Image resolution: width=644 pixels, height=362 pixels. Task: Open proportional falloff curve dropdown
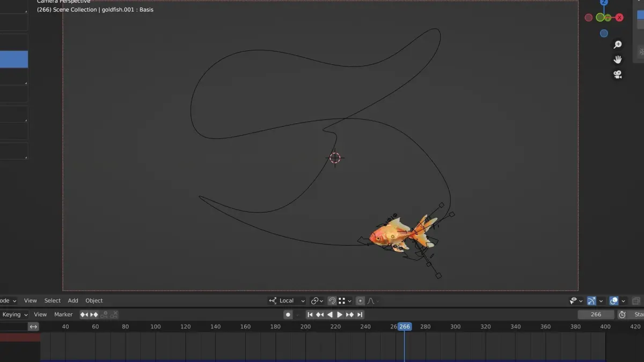click(x=373, y=301)
